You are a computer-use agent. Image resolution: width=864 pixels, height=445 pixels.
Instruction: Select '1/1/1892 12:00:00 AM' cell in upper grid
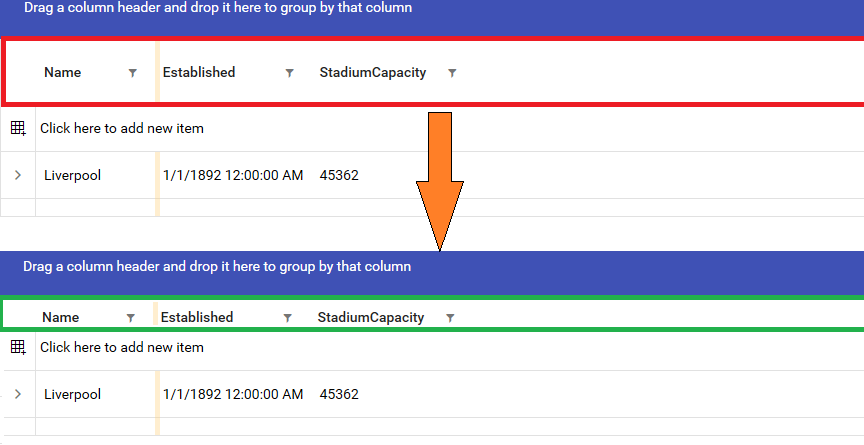[233, 176]
